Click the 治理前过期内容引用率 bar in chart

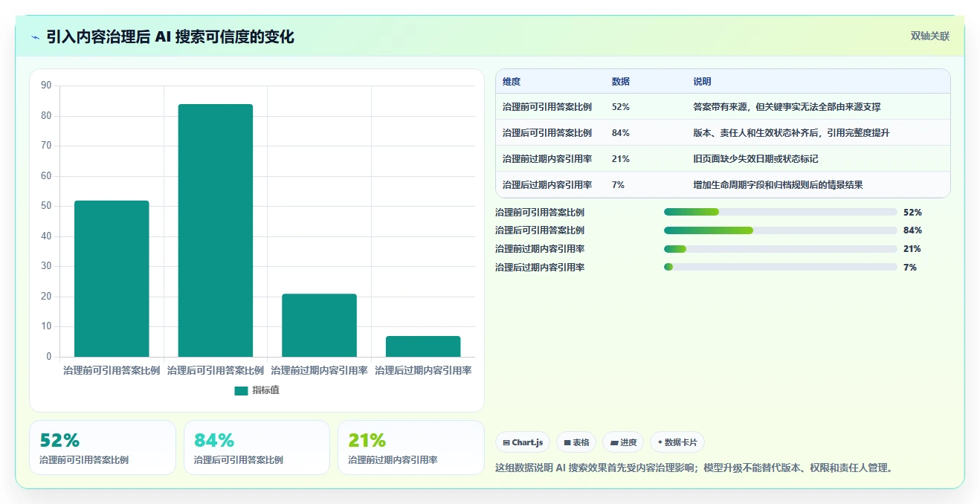[319, 326]
